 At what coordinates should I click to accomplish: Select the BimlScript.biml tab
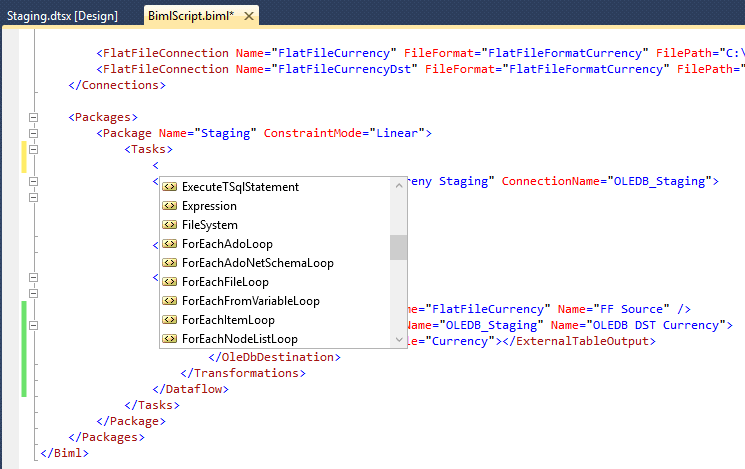[190, 16]
